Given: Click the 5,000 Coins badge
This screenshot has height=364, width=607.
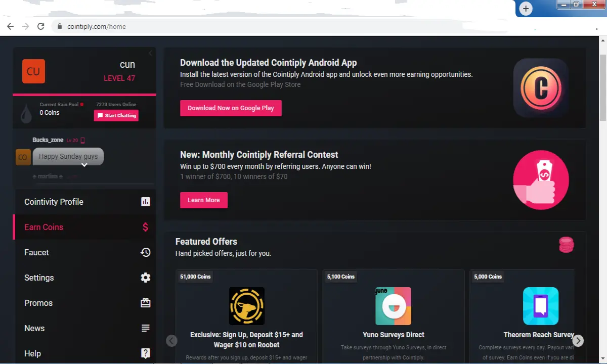Looking at the screenshot, I should [488, 277].
